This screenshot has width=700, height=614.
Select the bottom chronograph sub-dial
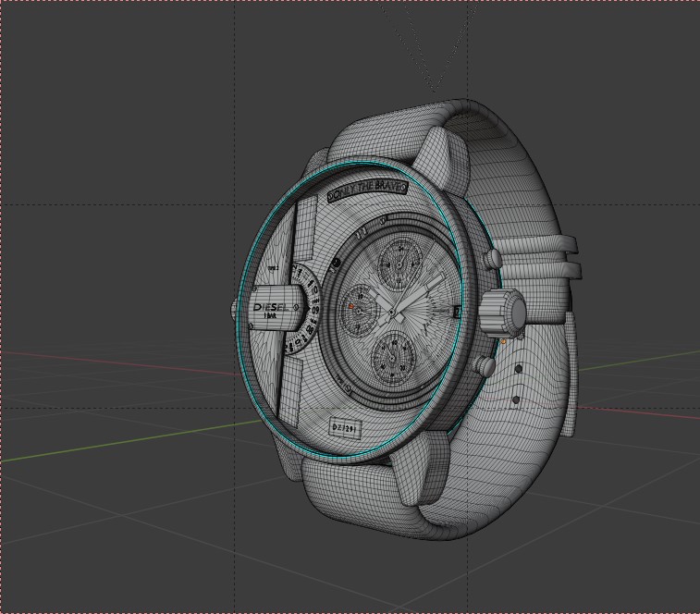(x=396, y=353)
